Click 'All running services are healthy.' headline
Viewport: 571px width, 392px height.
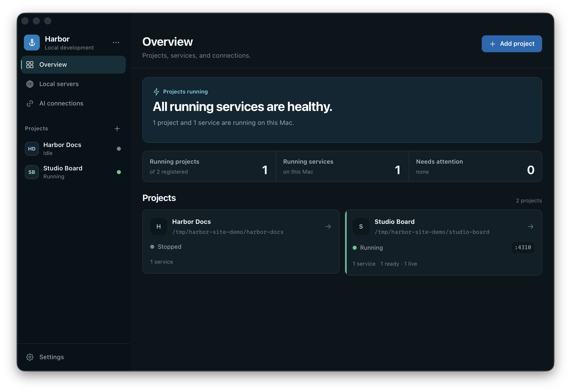(x=242, y=107)
